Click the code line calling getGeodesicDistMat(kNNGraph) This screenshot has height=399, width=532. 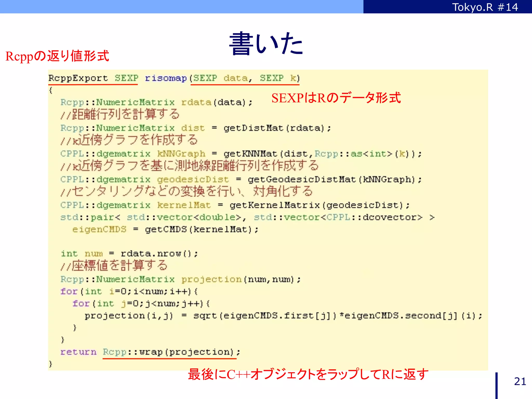click(x=241, y=179)
